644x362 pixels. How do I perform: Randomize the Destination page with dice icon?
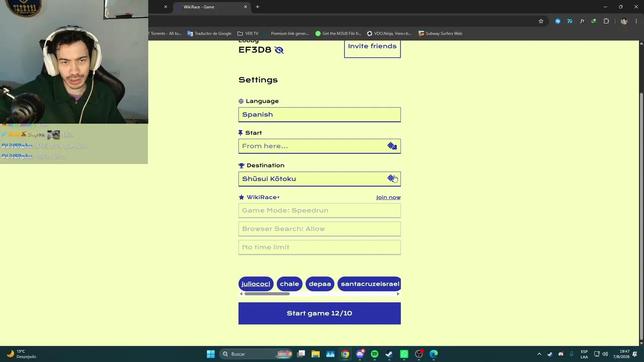(x=392, y=178)
